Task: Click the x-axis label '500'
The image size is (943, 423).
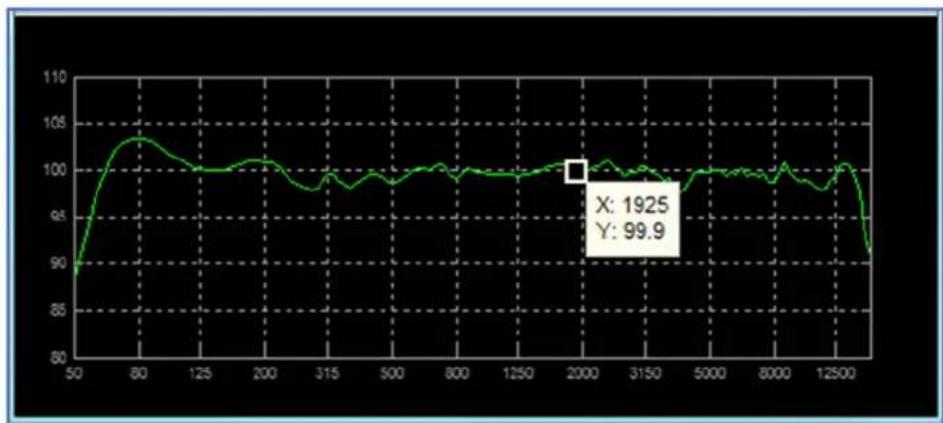Action: 392,372
